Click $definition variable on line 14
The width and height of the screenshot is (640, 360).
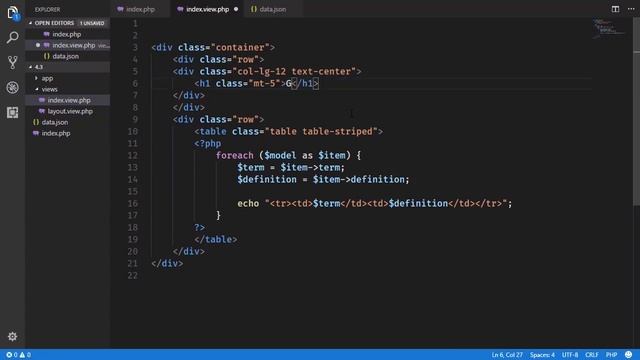click(x=267, y=180)
